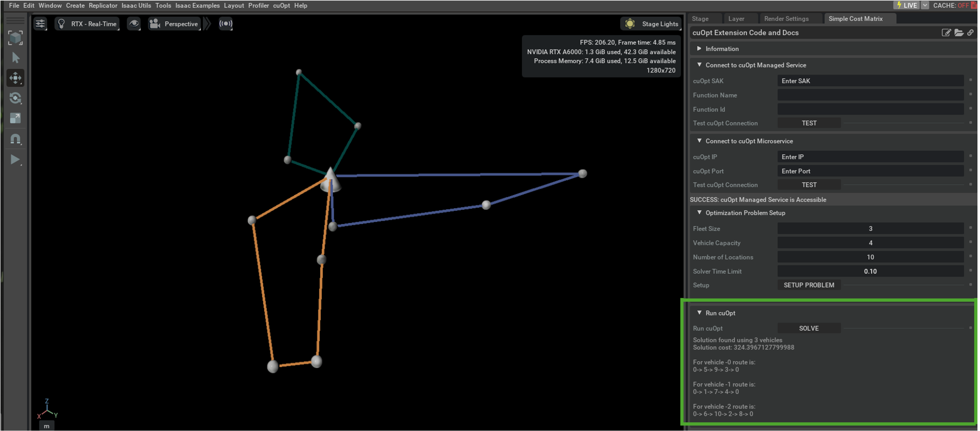Click the SOLVE button
Viewport: 980px width, 431px height.
click(809, 328)
